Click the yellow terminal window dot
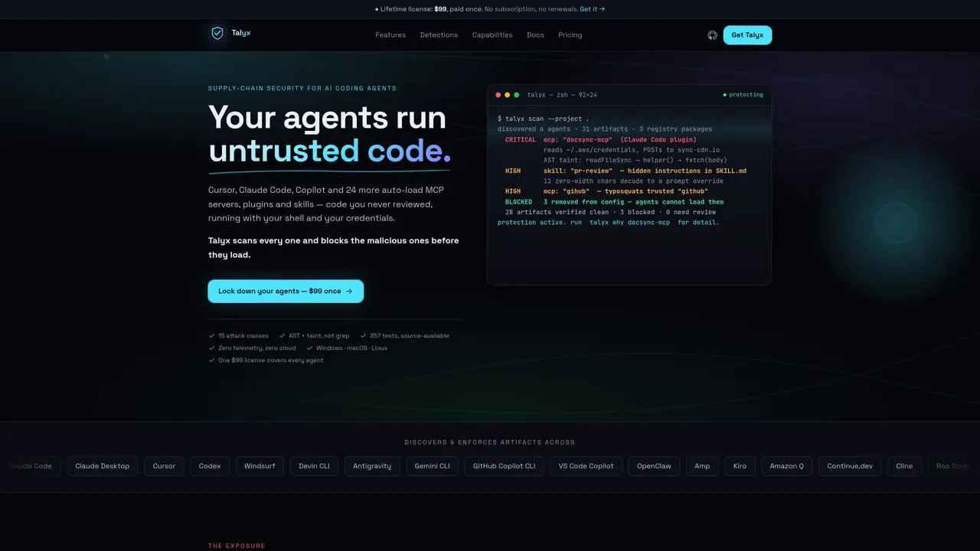The width and height of the screenshot is (980, 551). pyautogui.click(x=508, y=95)
